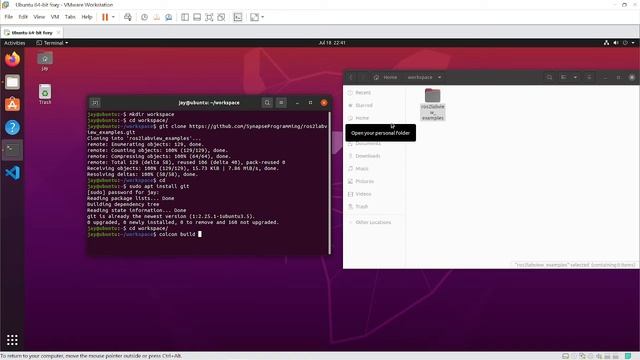Toggle the VMware library sidebar icon

185,17
